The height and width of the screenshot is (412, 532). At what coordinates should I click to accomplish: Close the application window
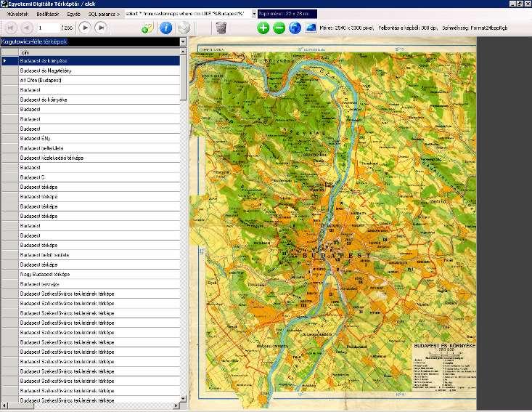click(528, 4)
